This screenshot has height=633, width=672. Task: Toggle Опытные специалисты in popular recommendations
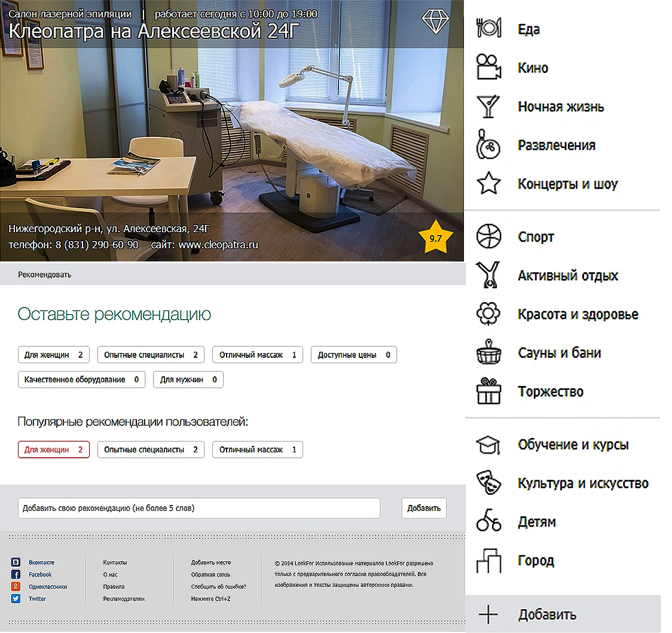(151, 449)
